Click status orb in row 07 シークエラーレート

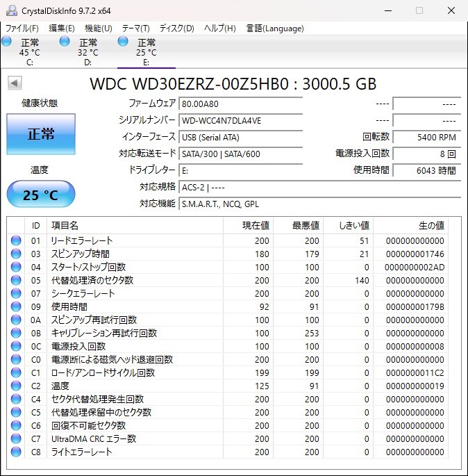click(x=16, y=293)
